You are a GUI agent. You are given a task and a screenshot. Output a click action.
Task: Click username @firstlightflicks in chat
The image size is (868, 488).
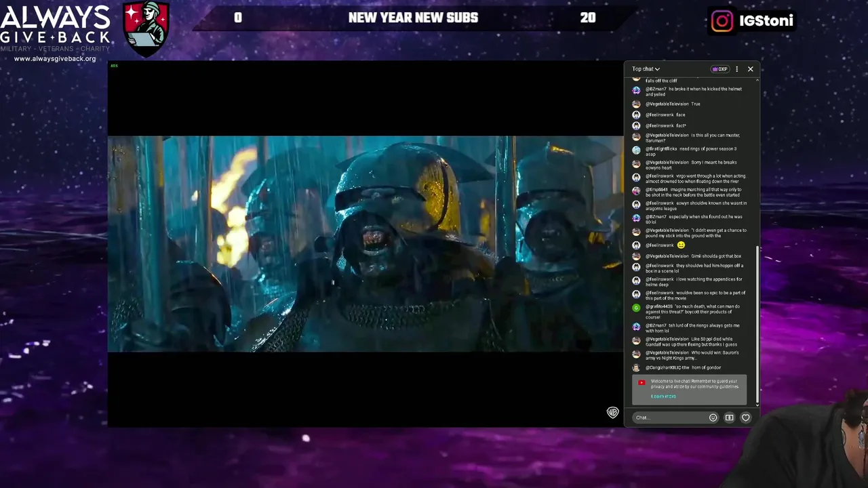tap(661, 148)
